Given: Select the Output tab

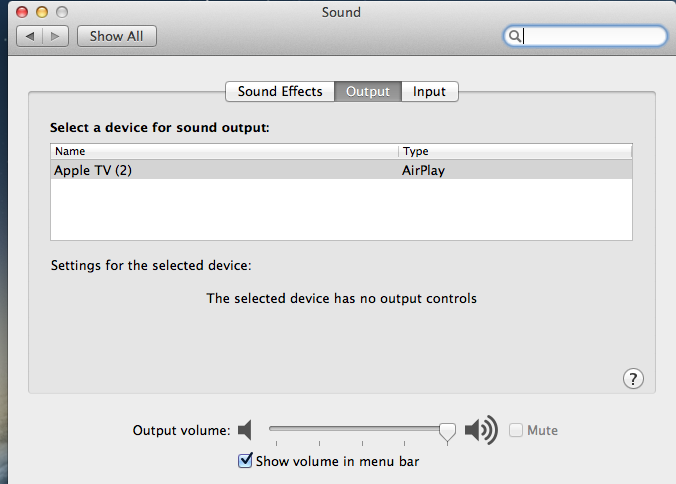Looking at the screenshot, I should click(367, 91).
